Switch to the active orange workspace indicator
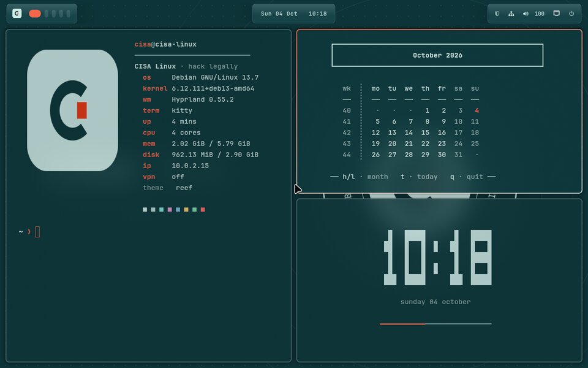Viewport: 588px width, 368px height. click(x=35, y=13)
